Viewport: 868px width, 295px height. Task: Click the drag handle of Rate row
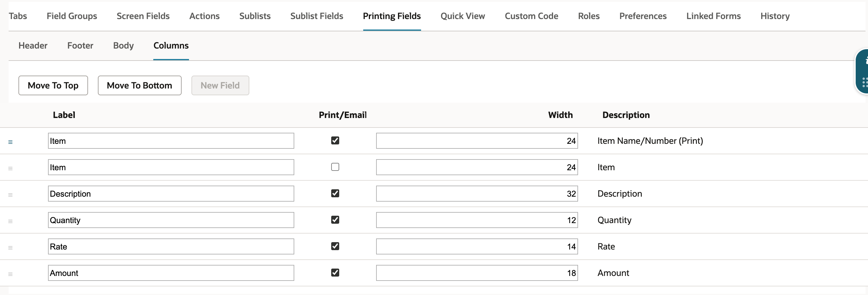pos(10,248)
